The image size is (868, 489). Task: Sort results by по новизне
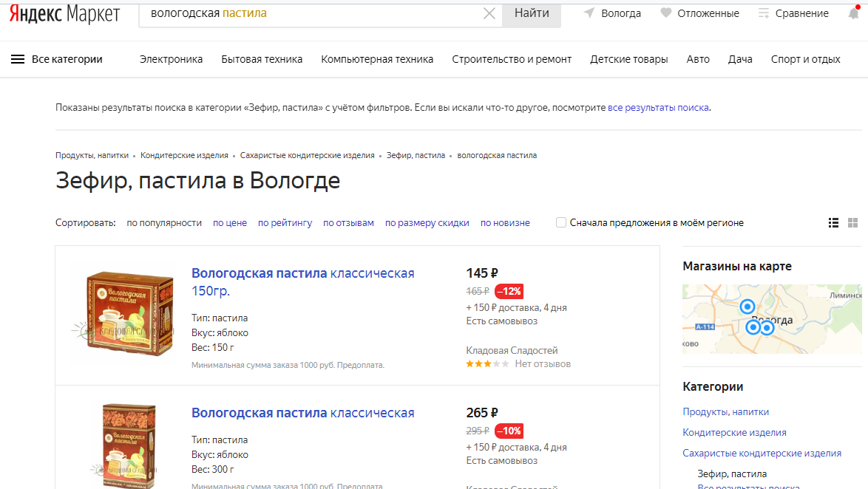[x=505, y=223]
